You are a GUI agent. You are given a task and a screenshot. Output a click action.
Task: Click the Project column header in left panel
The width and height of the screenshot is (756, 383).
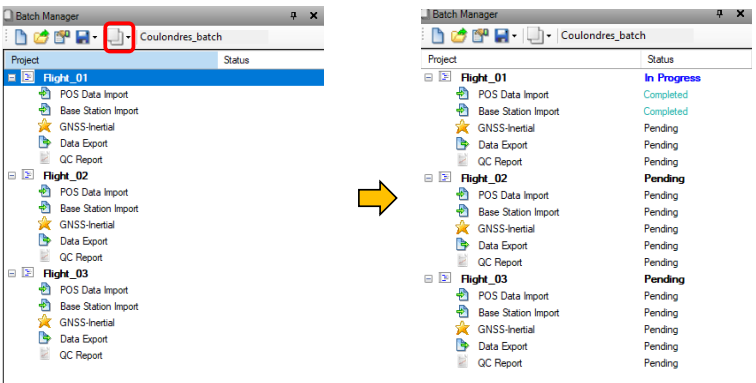[x=110, y=60]
